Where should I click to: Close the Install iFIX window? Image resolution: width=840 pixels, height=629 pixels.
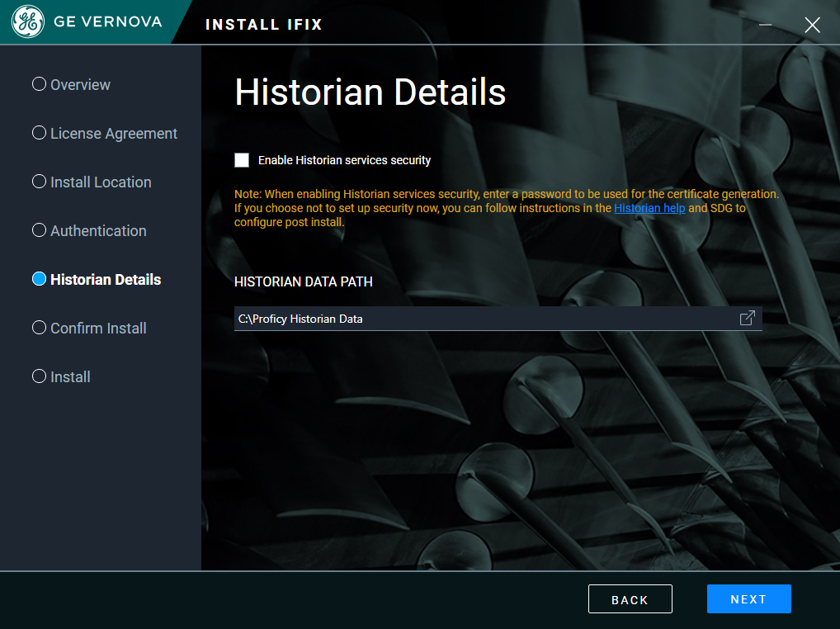812,25
